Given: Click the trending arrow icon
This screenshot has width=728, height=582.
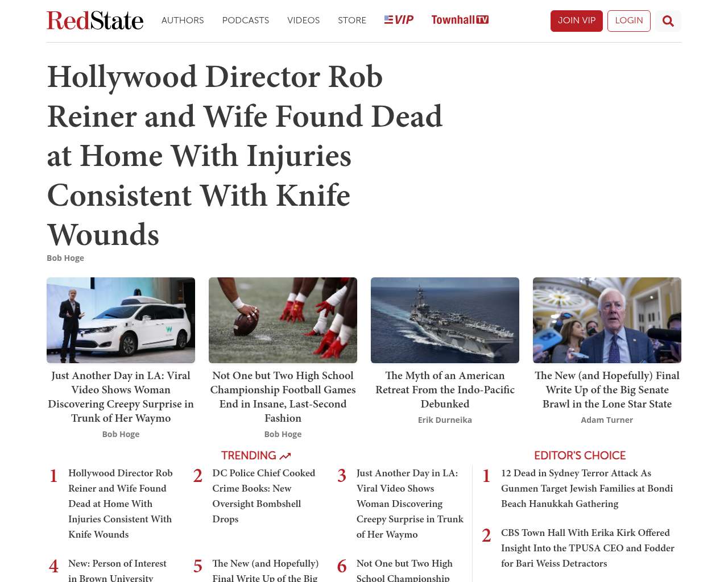Looking at the screenshot, I should (285, 456).
